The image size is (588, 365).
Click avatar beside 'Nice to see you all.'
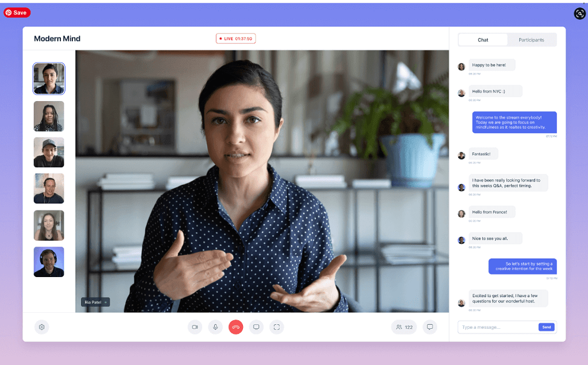pos(462,240)
